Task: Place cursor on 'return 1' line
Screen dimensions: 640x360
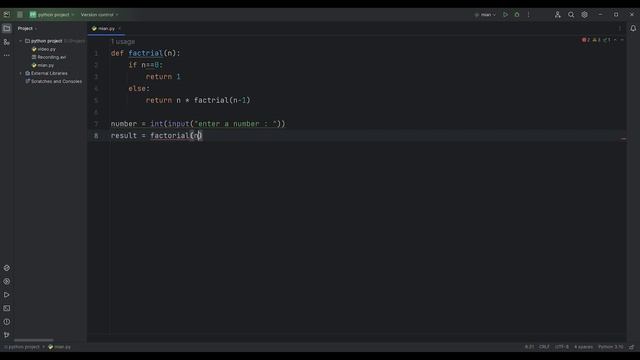Action: (163, 77)
